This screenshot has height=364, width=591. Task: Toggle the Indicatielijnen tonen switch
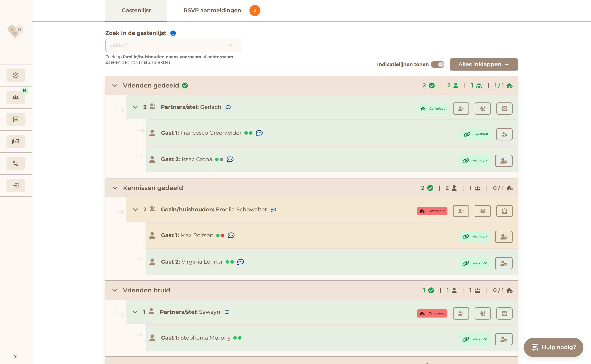(x=438, y=64)
